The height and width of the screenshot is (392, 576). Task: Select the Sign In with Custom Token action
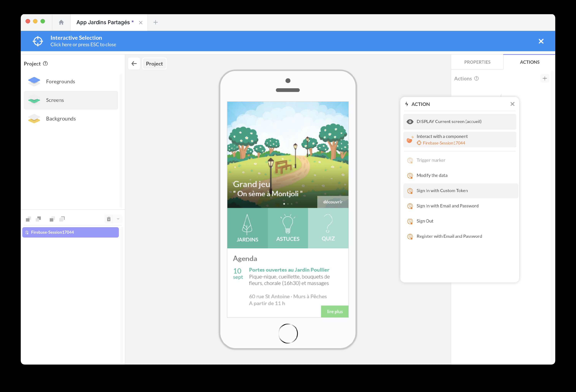442,190
